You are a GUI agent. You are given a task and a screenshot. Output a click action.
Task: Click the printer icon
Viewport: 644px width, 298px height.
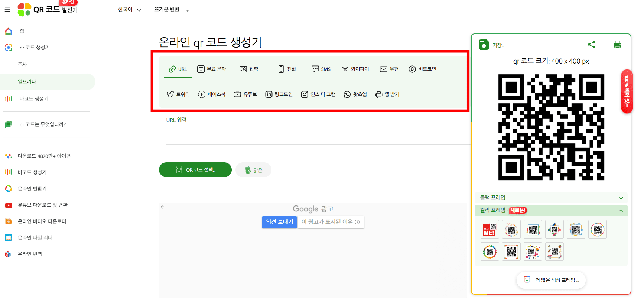pos(618,45)
